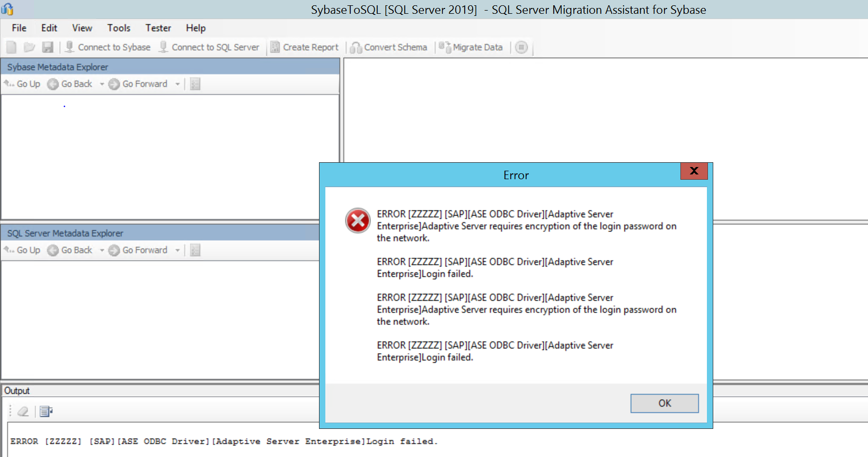
Task: Click the New Project toolbar icon
Action: [11, 47]
